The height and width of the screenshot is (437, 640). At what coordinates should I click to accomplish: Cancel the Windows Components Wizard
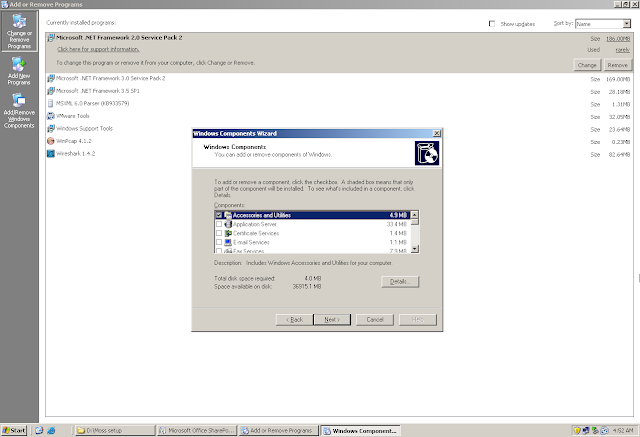375,319
